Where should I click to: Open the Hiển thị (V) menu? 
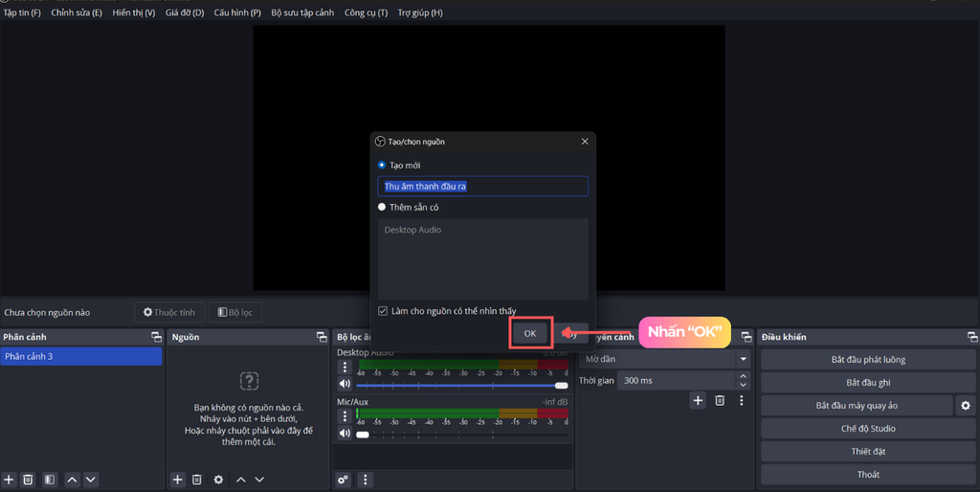point(134,12)
